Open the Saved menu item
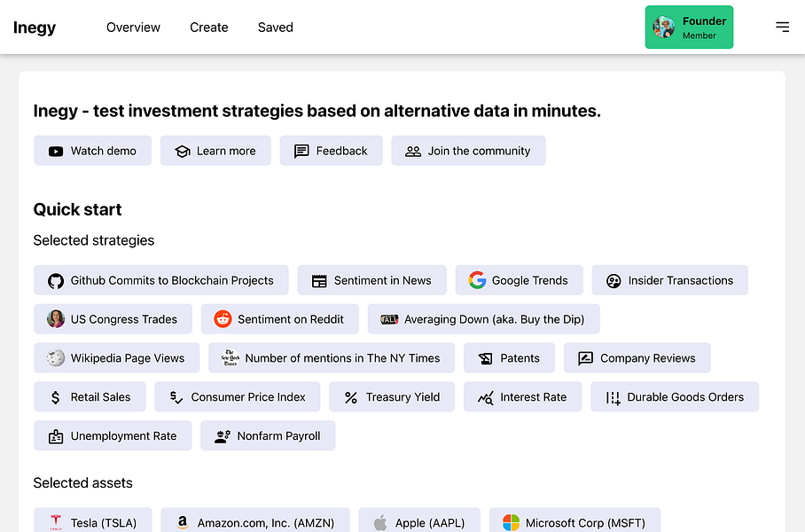Image resolution: width=805 pixels, height=532 pixels. (x=276, y=27)
